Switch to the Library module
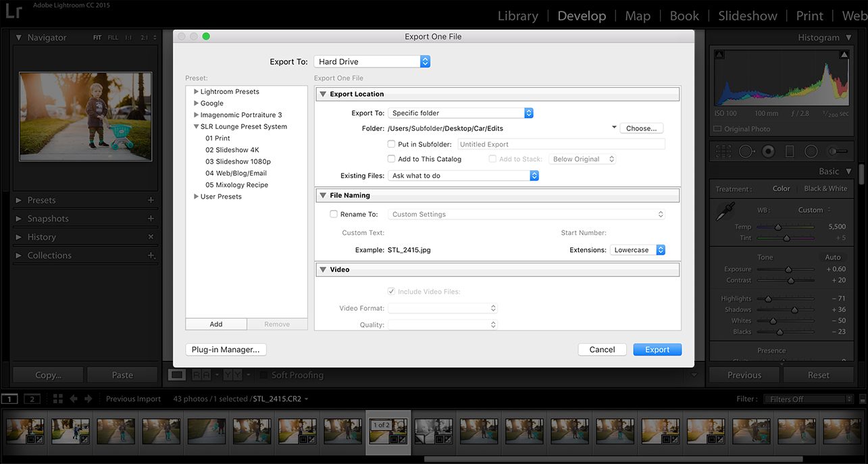 pyautogui.click(x=517, y=15)
